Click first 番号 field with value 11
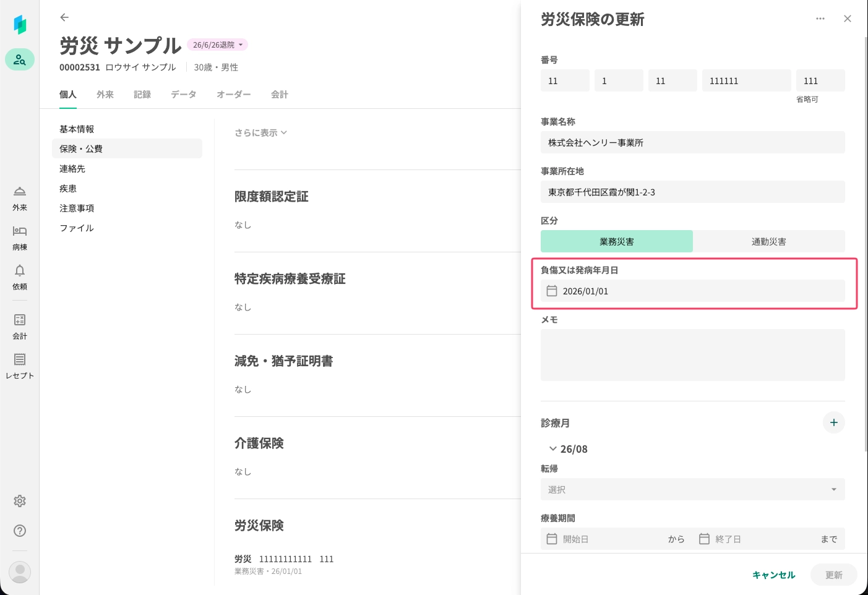This screenshot has height=595, width=868. 565,80
